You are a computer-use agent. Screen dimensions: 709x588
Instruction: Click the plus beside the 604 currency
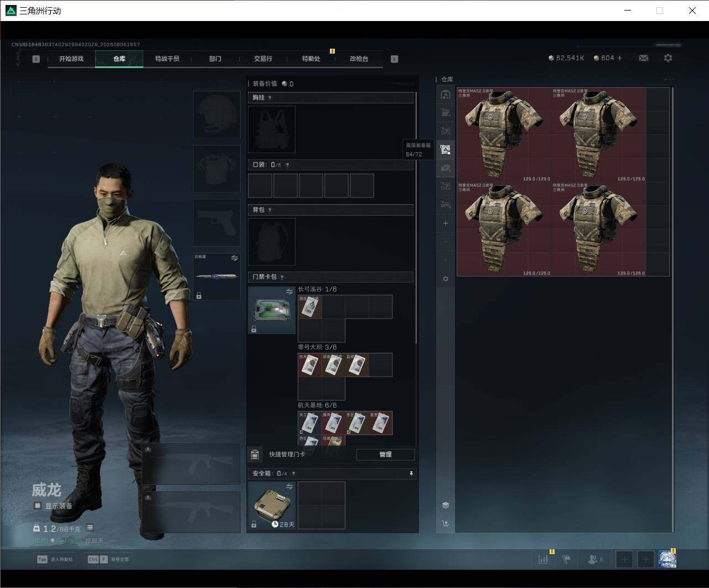pyautogui.click(x=619, y=58)
